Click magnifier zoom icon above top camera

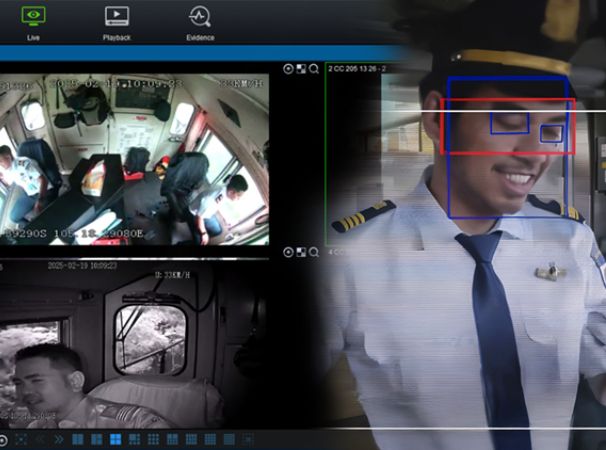[x=314, y=69]
